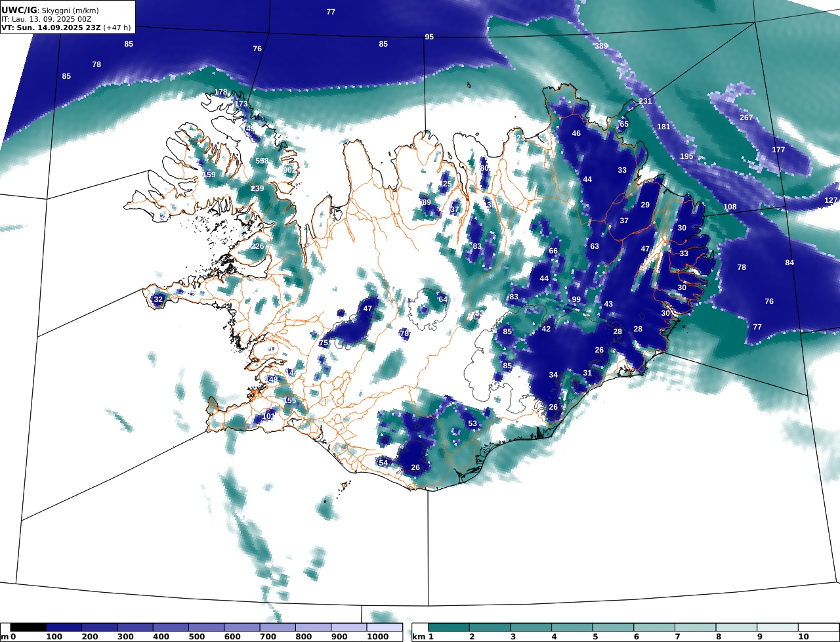840x642 pixels.
Task: Select the map value '29' in the east
Action: pos(645,205)
